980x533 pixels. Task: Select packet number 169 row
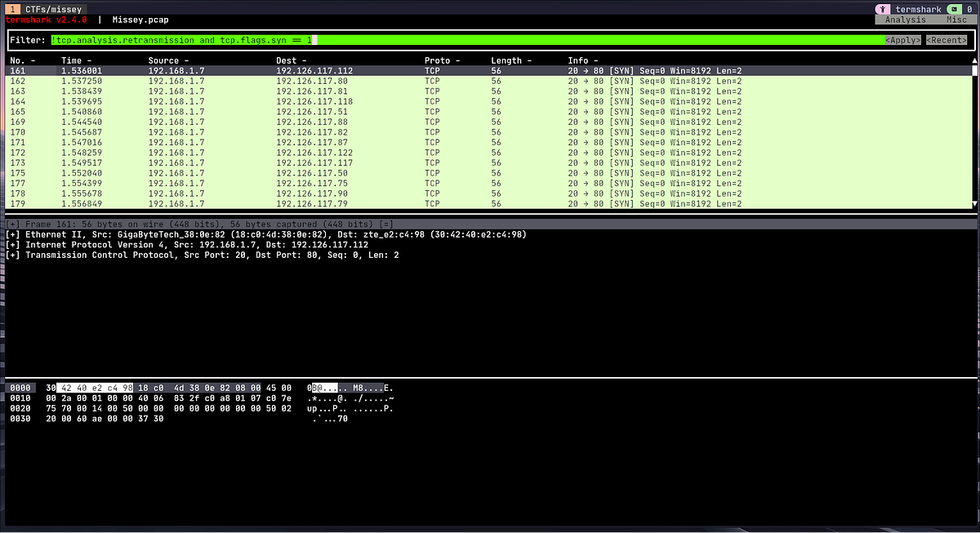(x=488, y=122)
